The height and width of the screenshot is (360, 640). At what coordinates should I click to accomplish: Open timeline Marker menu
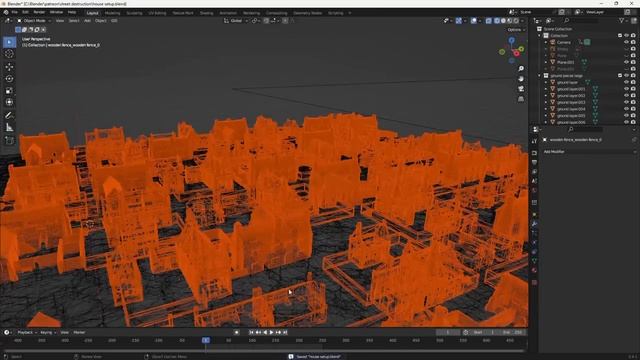click(x=79, y=332)
